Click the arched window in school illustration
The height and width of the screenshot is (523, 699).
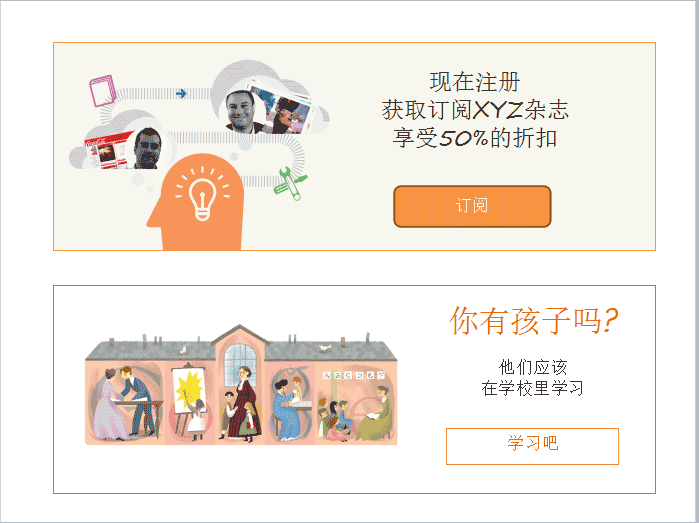(x=240, y=364)
